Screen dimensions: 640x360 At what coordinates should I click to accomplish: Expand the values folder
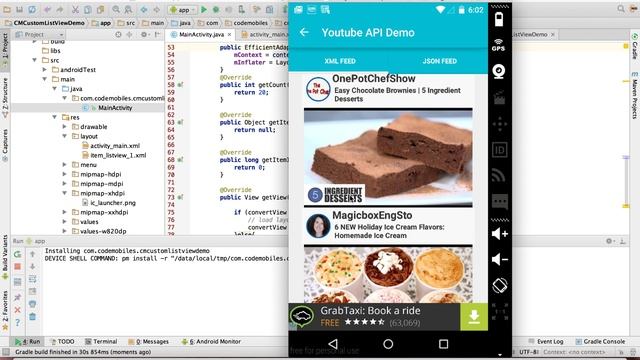tap(64, 222)
